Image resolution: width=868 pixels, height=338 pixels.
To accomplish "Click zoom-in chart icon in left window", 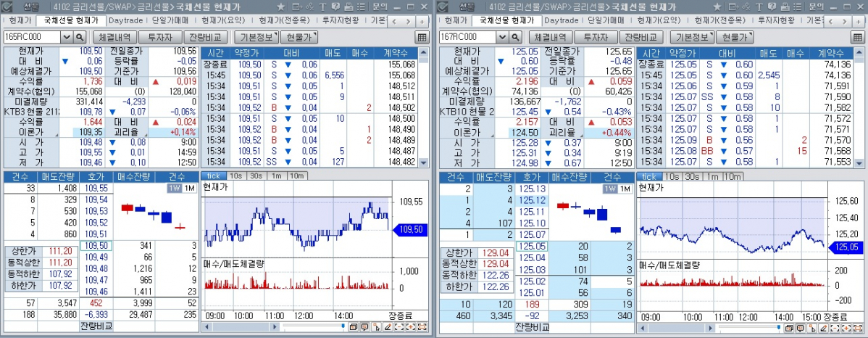I will [x=411, y=326].
